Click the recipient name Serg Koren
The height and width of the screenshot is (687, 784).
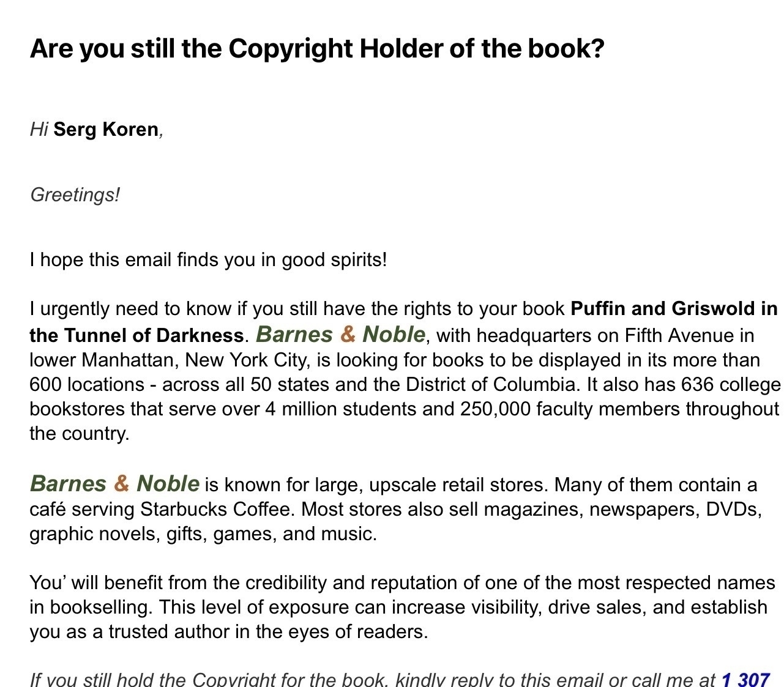click(x=106, y=129)
